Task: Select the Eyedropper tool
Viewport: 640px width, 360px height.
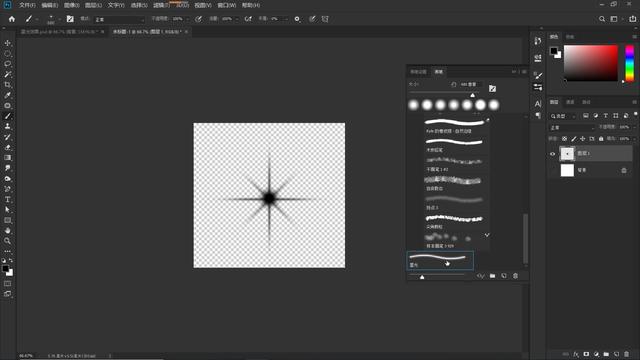Action: tap(7, 95)
